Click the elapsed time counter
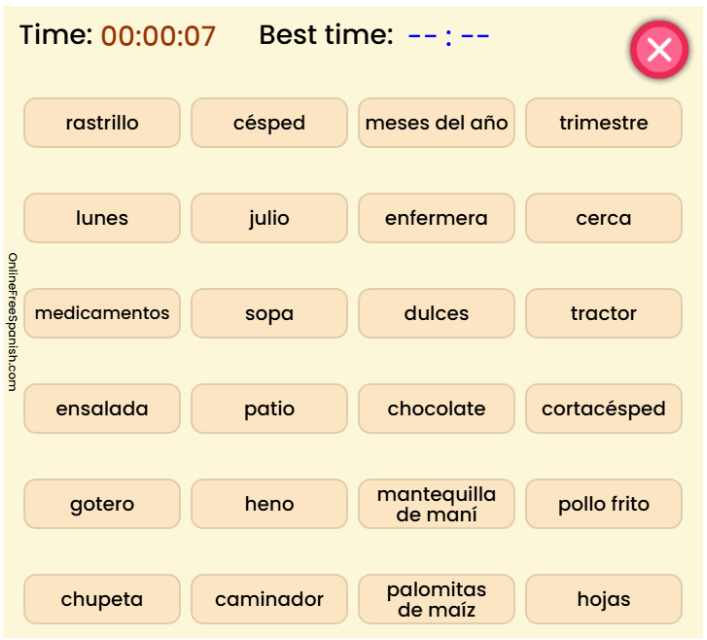707x640 pixels. [x=158, y=36]
